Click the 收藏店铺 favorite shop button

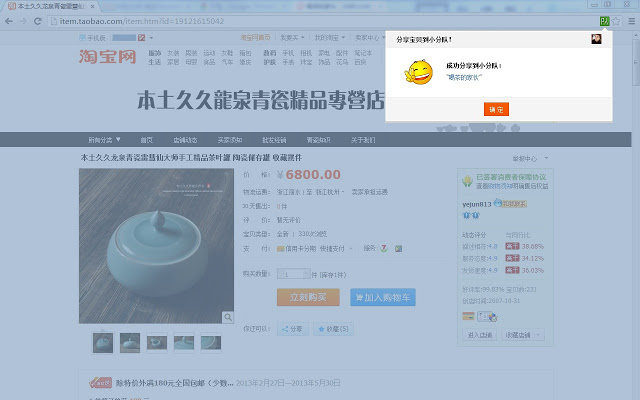coord(518,335)
